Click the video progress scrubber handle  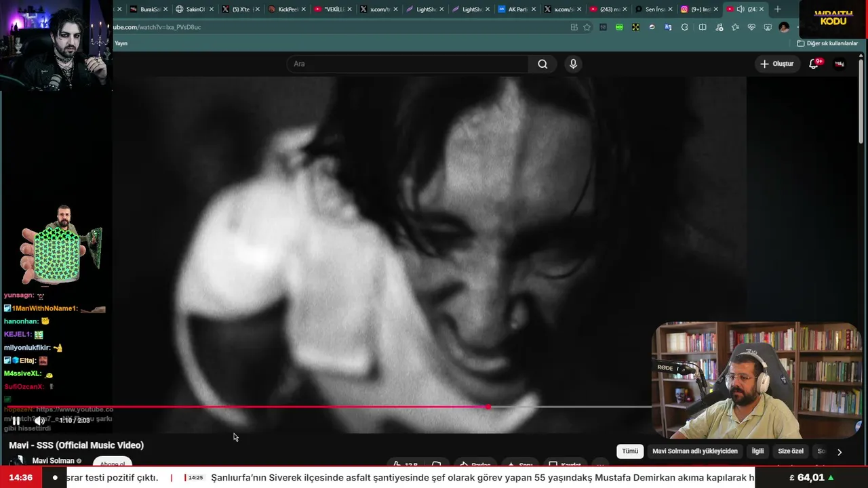click(488, 407)
